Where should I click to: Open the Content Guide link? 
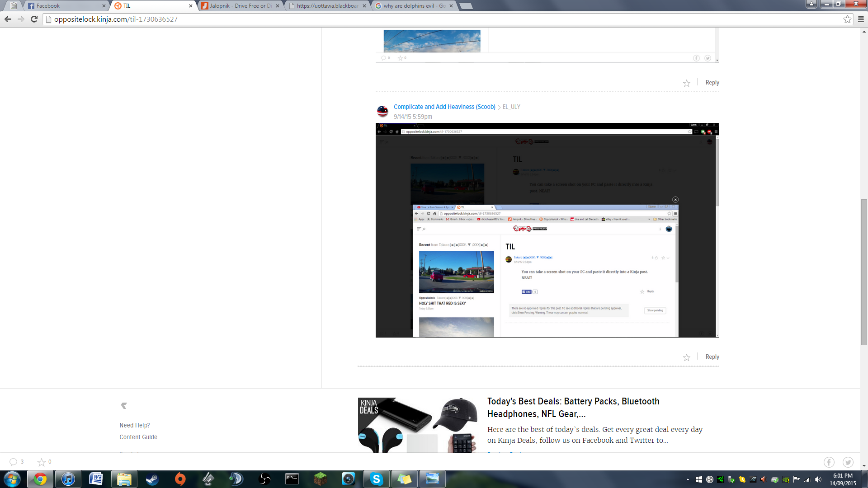[138, 437]
